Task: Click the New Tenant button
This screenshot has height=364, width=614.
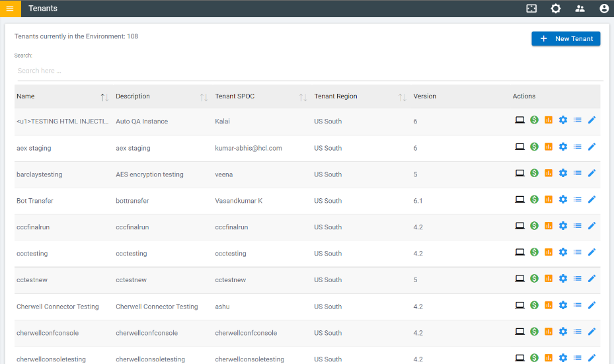Action: point(566,39)
